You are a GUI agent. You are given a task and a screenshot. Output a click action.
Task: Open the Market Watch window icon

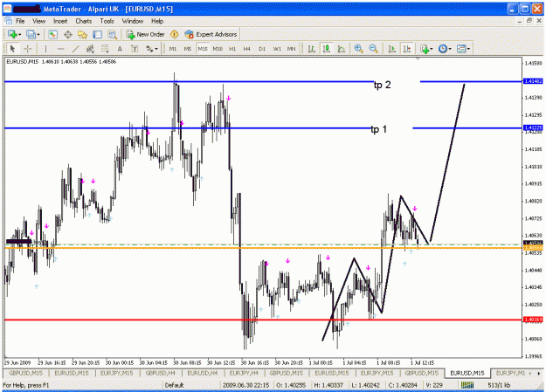click(53, 34)
